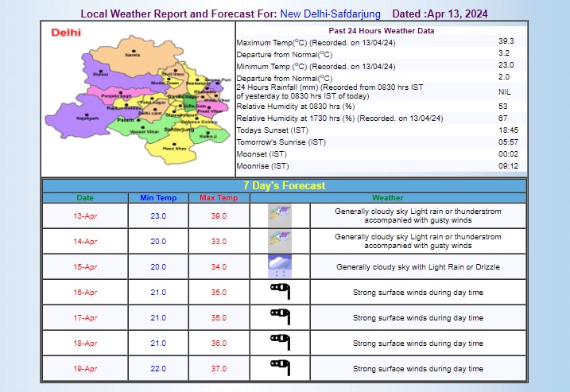Image resolution: width=570 pixels, height=392 pixels.
Task: Click the 16-Apr date cell
Action: tap(85, 293)
